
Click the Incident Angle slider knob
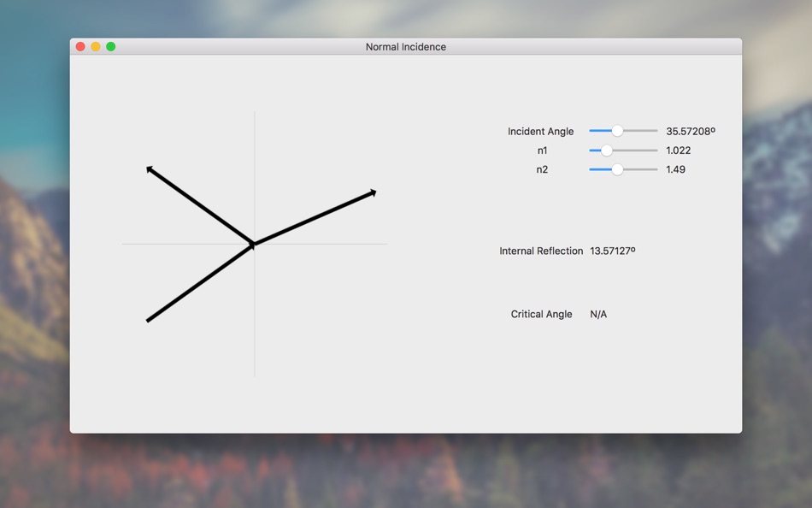[617, 131]
